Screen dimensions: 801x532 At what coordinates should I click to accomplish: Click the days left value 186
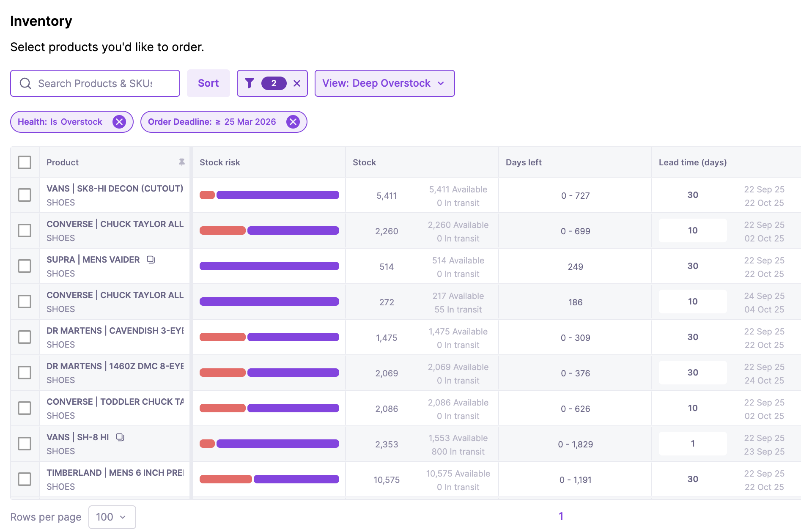pos(575,302)
